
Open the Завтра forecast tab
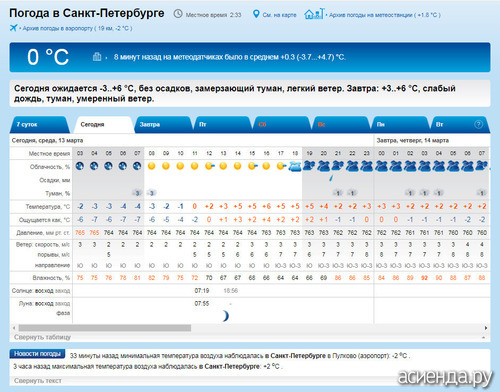[150, 124]
